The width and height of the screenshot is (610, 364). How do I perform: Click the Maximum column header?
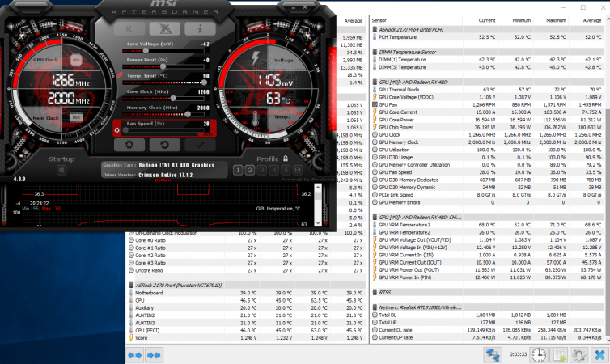tap(556, 19)
